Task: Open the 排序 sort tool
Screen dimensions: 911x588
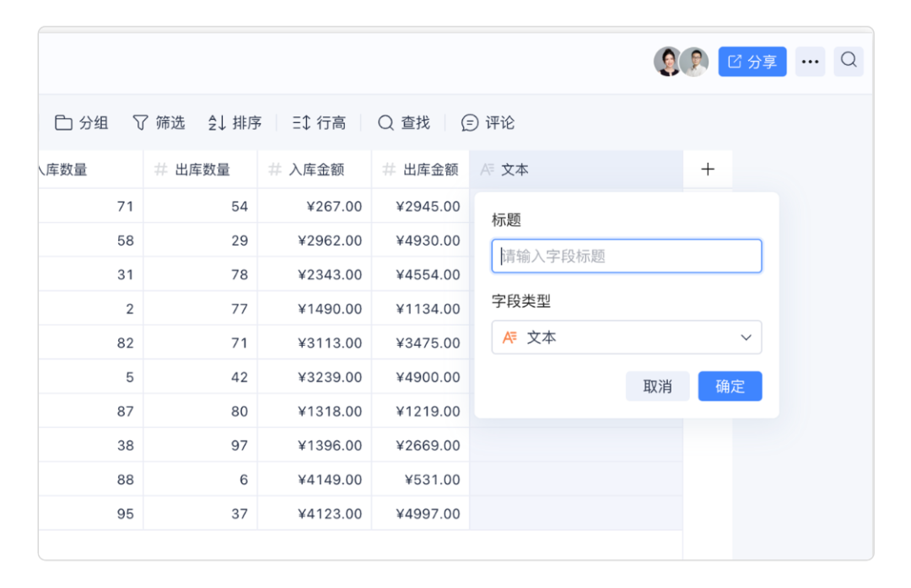Action: pos(234,123)
